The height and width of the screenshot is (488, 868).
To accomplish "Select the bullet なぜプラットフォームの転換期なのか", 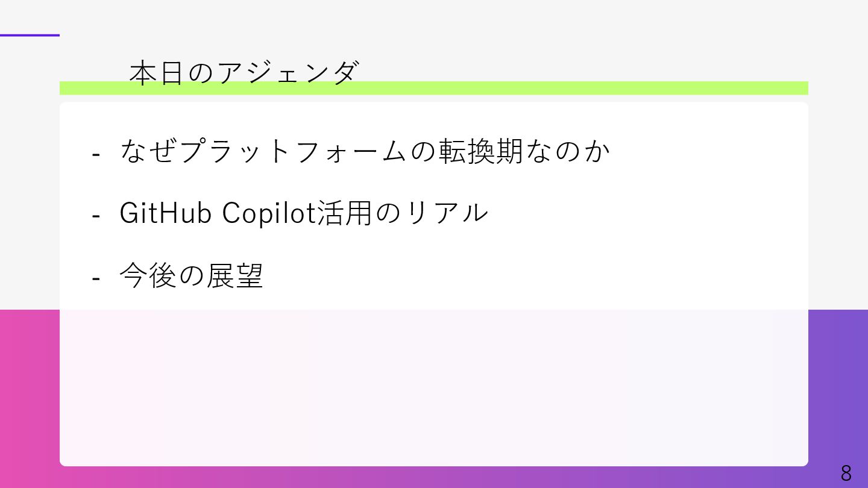I will [365, 151].
